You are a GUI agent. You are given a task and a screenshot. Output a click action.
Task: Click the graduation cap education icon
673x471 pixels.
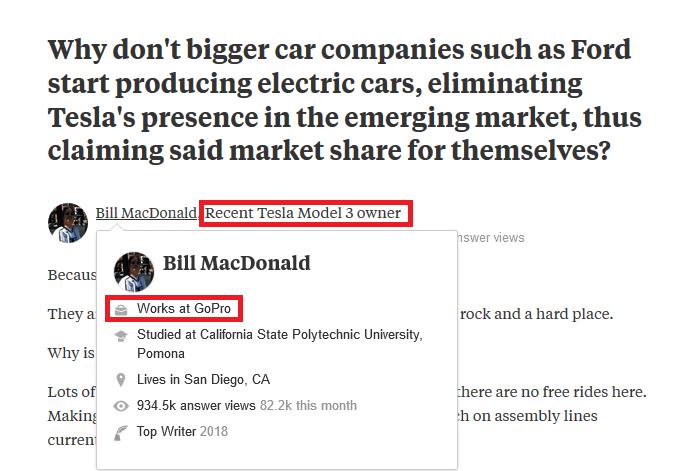point(121,335)
